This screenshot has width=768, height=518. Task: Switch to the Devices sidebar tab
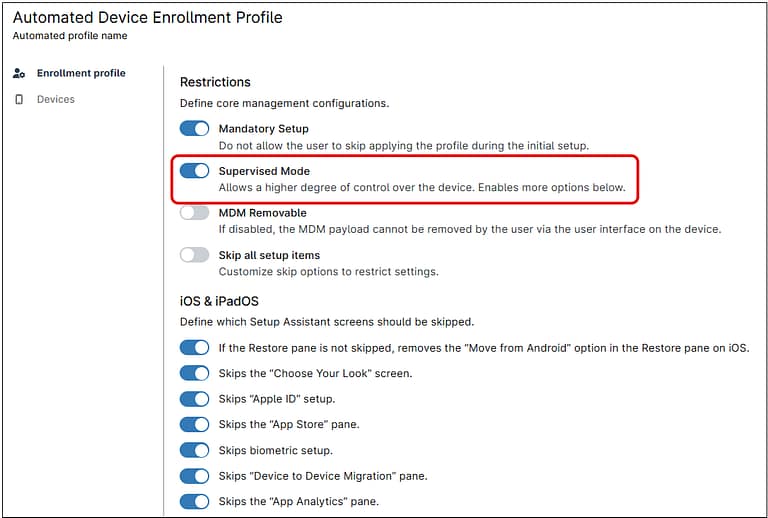[x=56, y=100]
